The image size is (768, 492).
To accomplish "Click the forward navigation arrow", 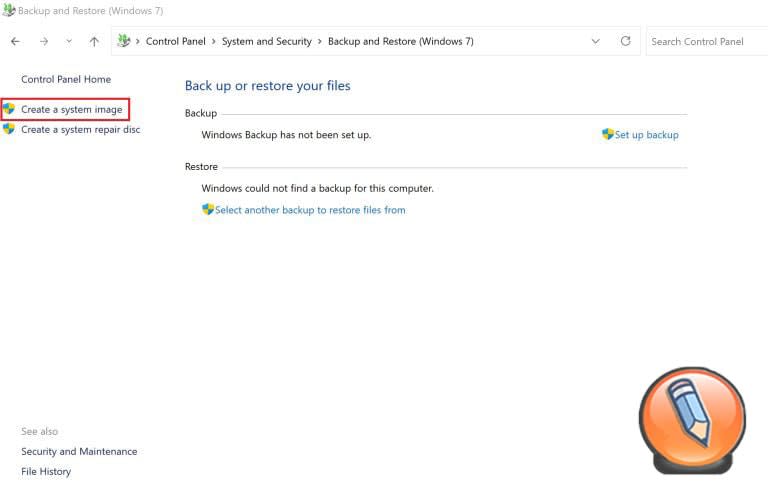I will pos(44,42).
